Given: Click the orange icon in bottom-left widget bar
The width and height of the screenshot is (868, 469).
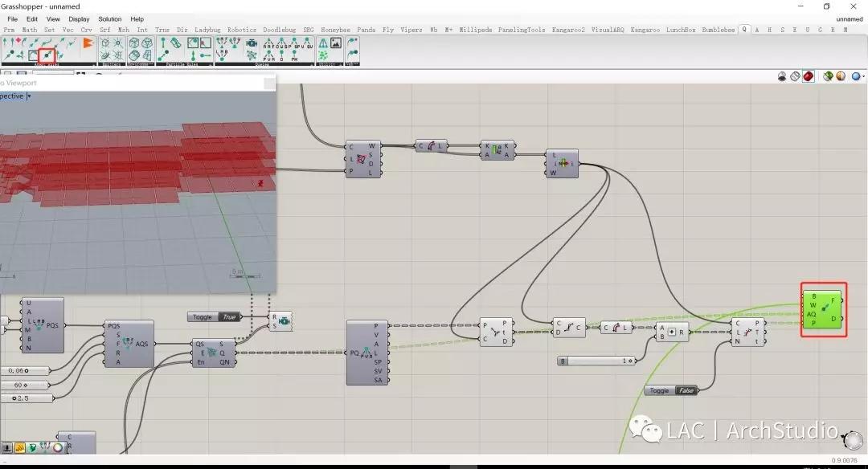Looking at the screenshot, I should point(19,448).
